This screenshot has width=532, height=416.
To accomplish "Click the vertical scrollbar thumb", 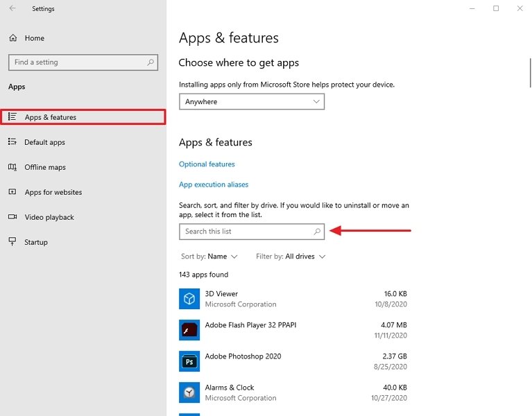I will [x=530, y=73].
